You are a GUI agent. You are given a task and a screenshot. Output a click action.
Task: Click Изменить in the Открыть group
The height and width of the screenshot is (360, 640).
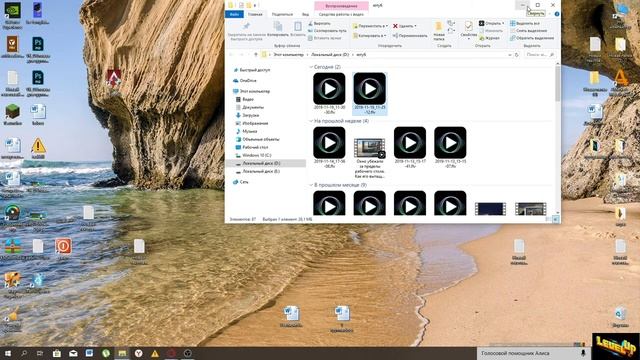(491, 31)
